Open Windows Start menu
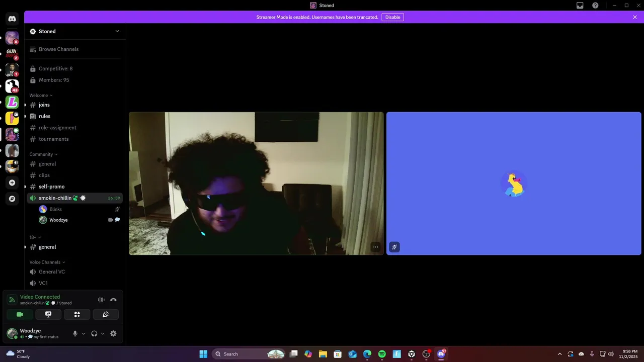Viewport: 644px width, 362px height. coord(203,354)
